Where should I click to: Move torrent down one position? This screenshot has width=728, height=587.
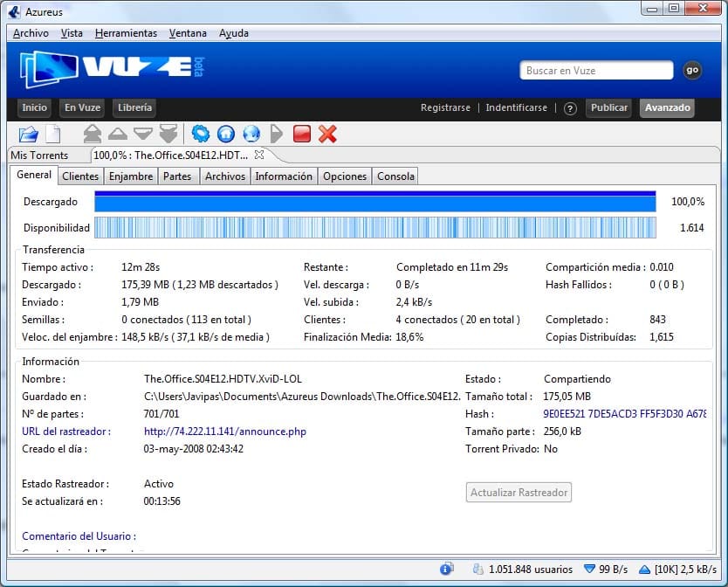click(143, 134)
